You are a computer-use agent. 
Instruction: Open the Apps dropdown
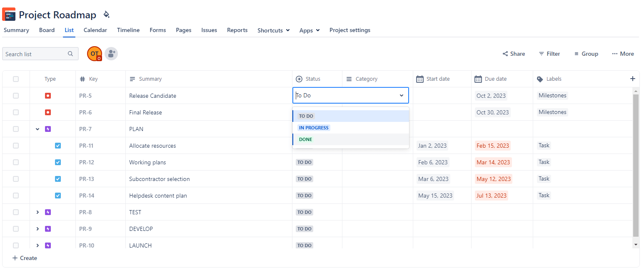pyautogui.click(x=309, y=30)
